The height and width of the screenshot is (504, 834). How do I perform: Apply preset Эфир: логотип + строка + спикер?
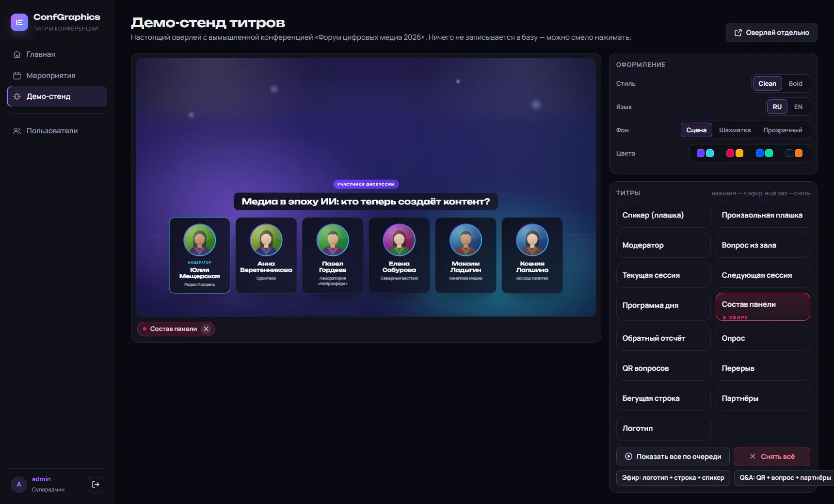coord(673,478)
